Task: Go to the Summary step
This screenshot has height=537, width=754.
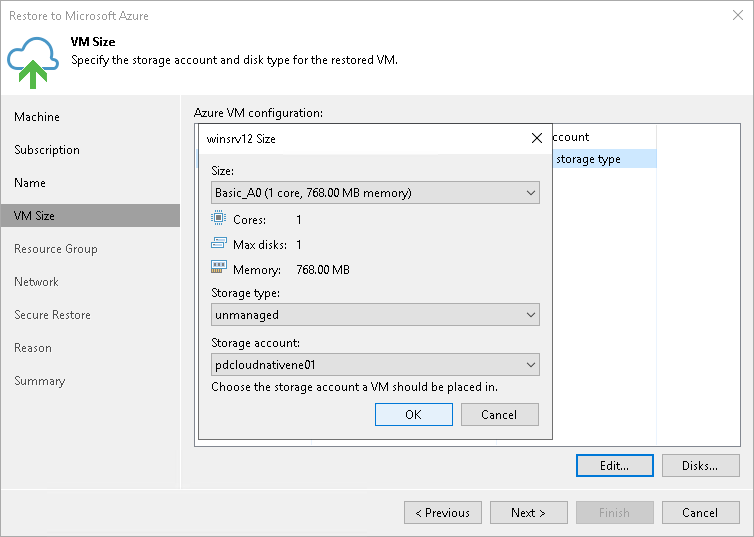Action: click(x=39, y=381)
